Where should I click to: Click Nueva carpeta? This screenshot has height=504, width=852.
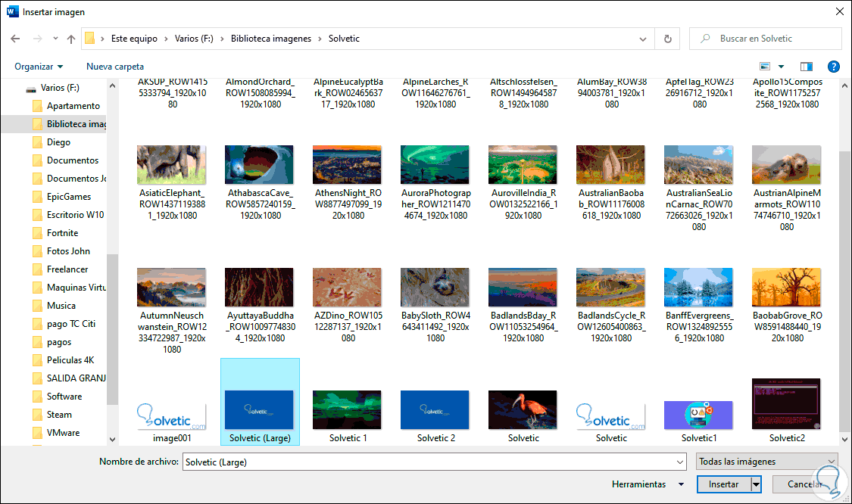pos(115,67)
